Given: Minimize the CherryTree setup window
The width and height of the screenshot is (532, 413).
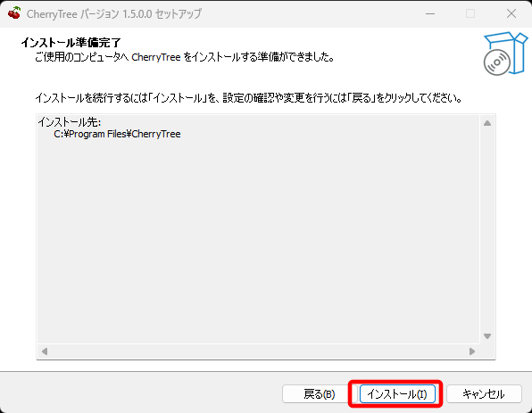Looking at the screenshot, I should pos(430,13).
